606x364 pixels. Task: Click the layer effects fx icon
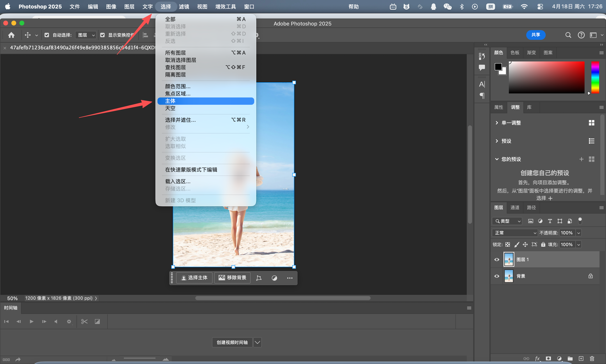537,358
